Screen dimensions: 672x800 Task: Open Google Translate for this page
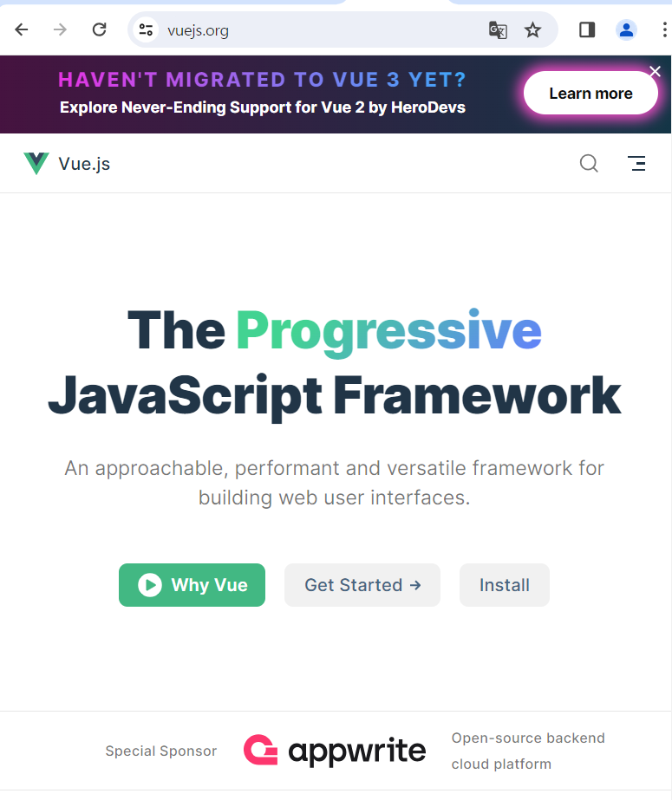coord(497,29)
